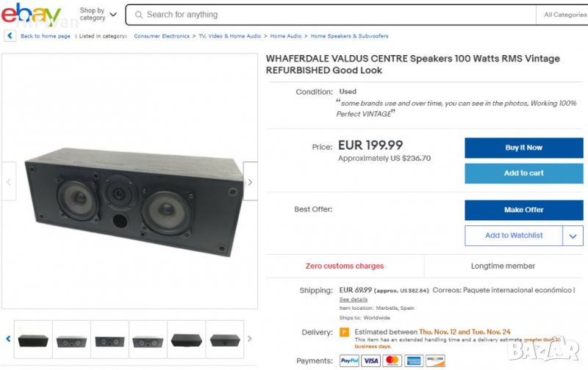The width and height of the screenshot is (588, 370).
Task: Show previous speaker image with left arrow
Action: point(9,181)
